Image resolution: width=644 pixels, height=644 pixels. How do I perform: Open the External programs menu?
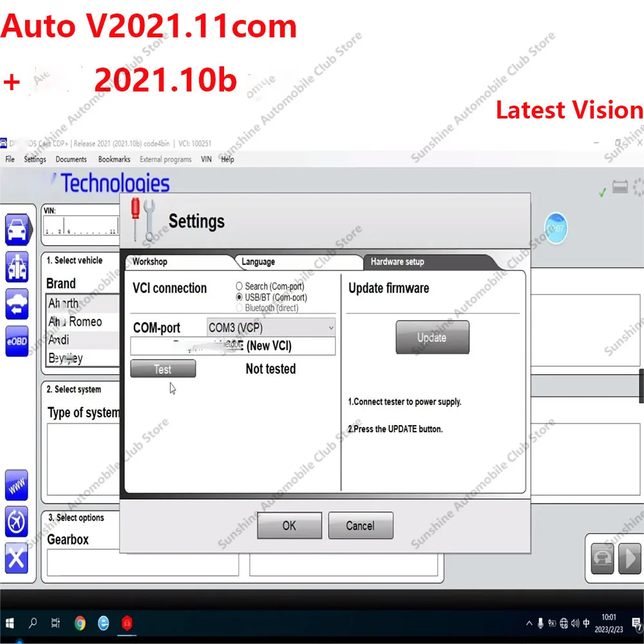(x=166, y=159)
